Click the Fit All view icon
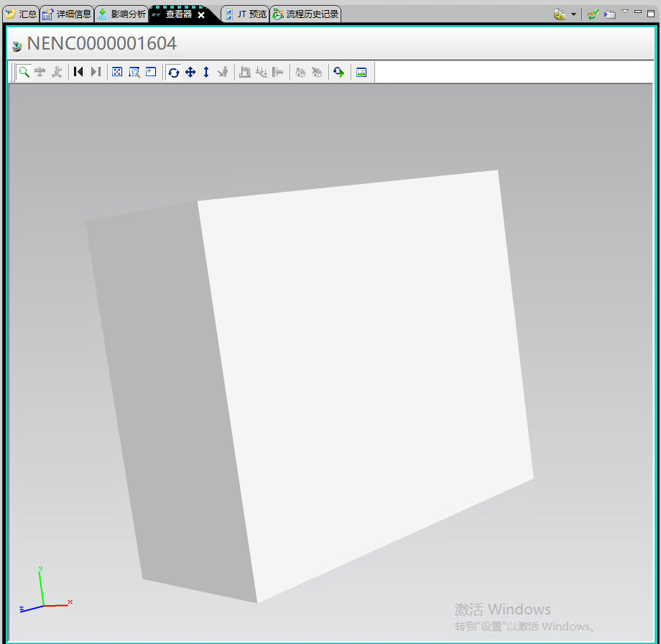The image size is (661, 644). pos(117,72)
